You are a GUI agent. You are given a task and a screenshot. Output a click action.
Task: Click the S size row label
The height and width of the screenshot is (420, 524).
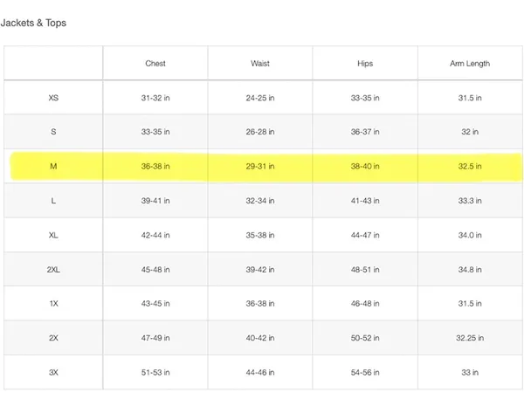coord(53,132)
